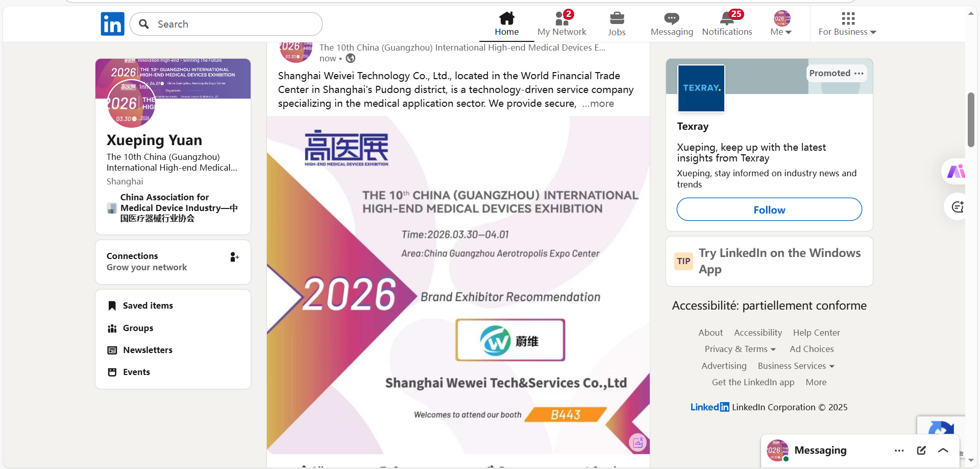Screen dimensions: 980x469
Task: Click the page vertical scrollbar
Action: [971, 120]
